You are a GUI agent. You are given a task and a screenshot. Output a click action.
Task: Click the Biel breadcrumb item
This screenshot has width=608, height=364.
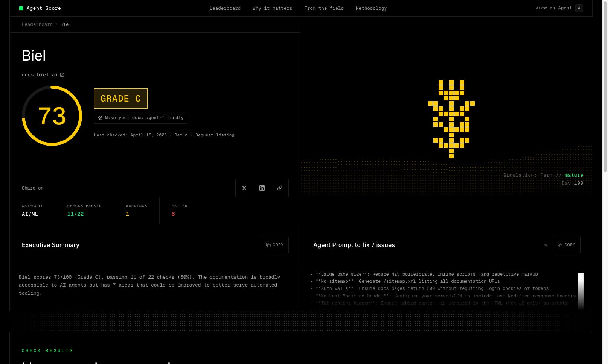point(66,24)
